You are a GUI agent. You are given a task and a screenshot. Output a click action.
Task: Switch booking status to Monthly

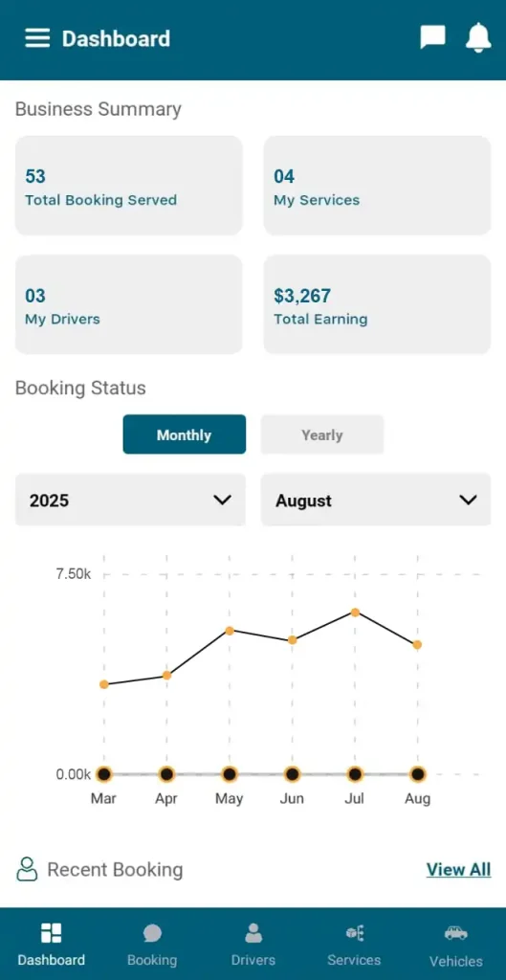tap(185, 434)
